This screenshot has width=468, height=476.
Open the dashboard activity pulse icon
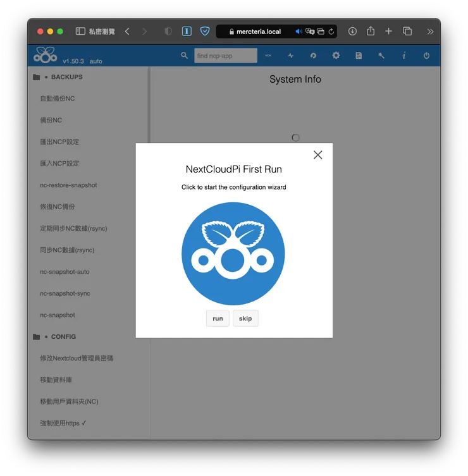(x=291, y=56)
